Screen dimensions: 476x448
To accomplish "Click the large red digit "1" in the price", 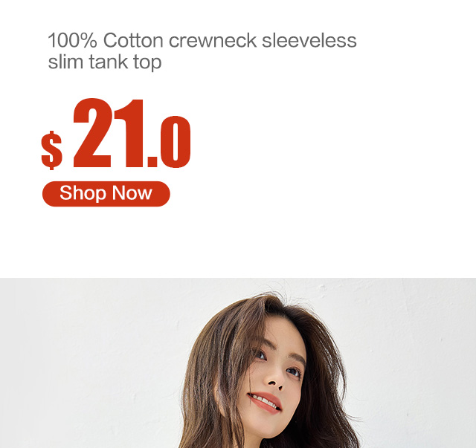I will [x=129, y=134].
